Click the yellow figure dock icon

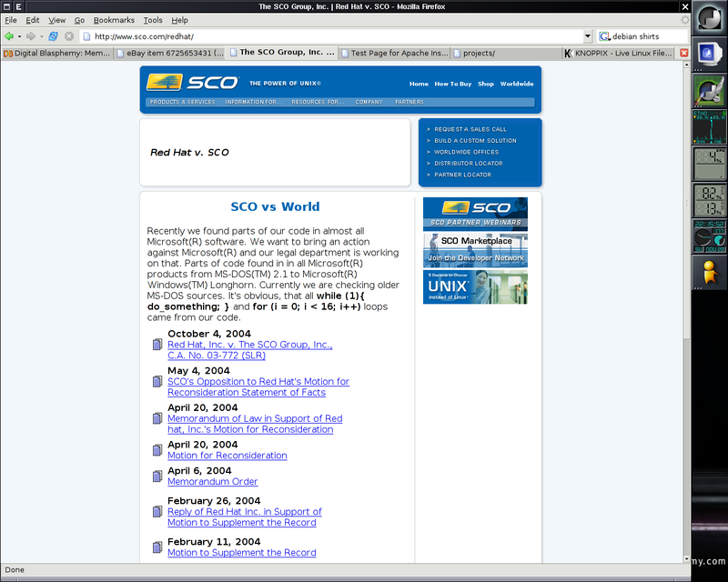(x=709, y=272)
